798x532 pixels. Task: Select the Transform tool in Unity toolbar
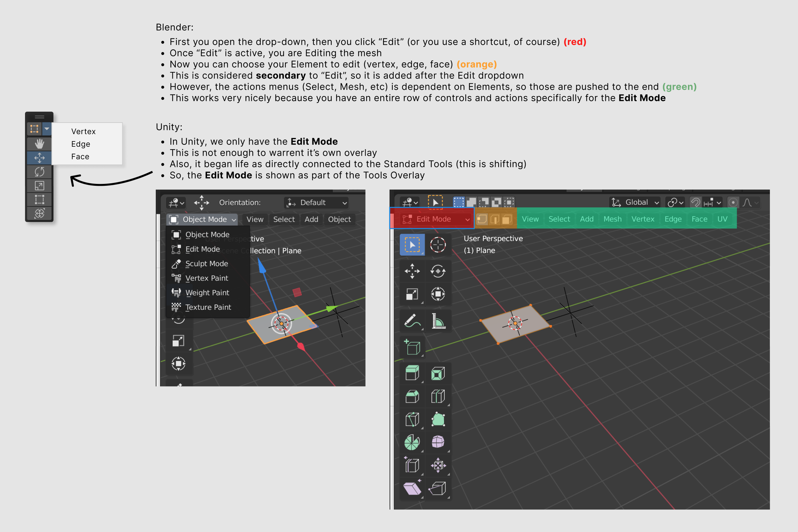pyautogui.click(x=39, y=213)
